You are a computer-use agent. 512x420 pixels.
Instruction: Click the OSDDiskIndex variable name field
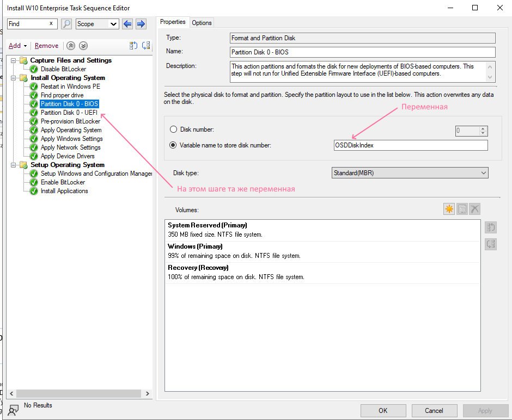(410, 145)
